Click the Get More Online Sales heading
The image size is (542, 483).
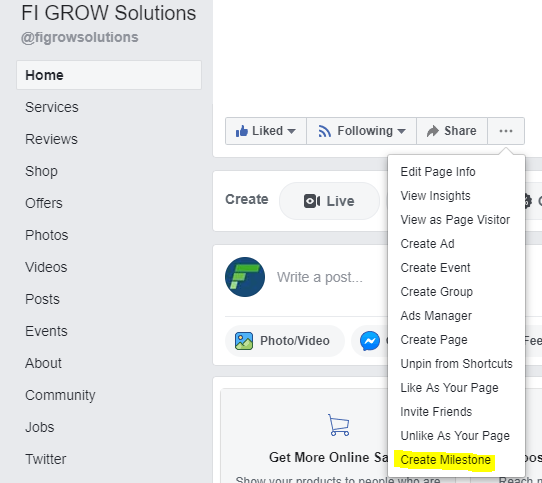pos(329,457)
